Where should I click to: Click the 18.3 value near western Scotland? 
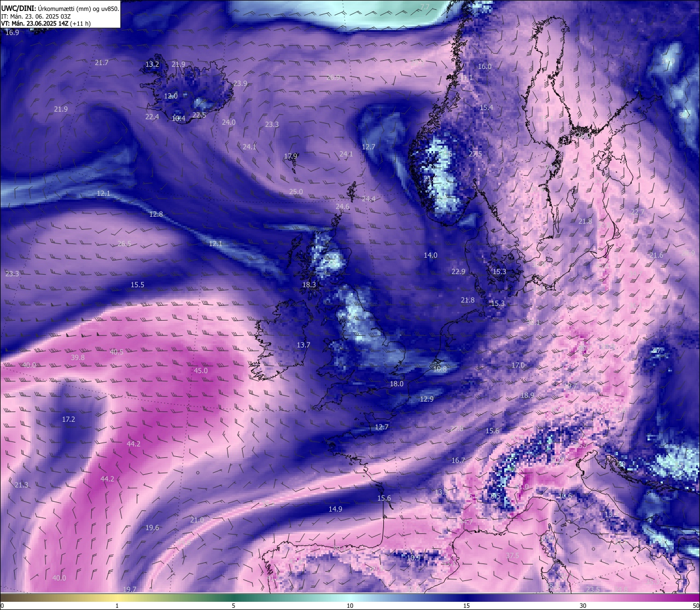pyautogui.click(x=309, y=285)
